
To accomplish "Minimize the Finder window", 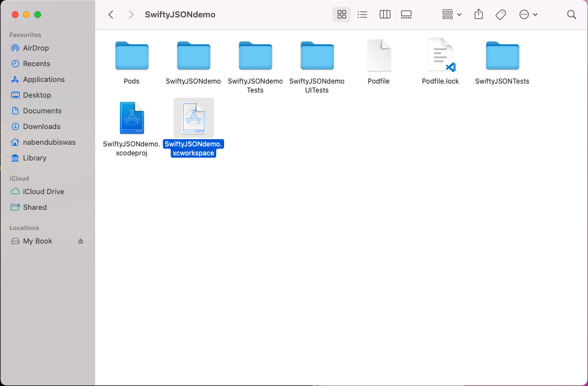I will (x=26, y=15).
